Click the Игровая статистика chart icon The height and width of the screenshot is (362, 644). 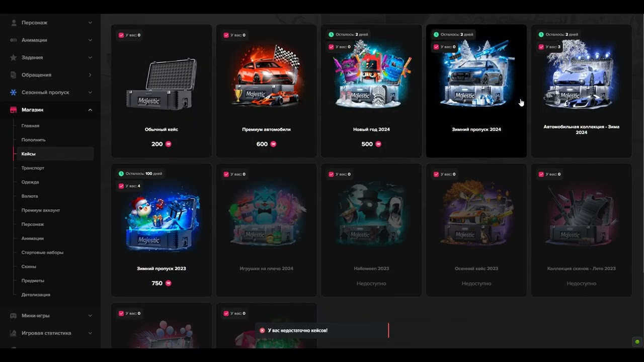14,333
